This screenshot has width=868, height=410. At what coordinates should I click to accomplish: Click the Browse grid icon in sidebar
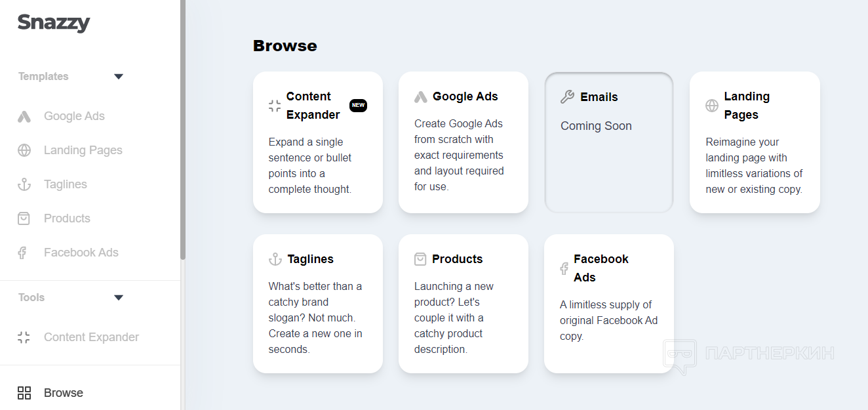click(24, 393)
